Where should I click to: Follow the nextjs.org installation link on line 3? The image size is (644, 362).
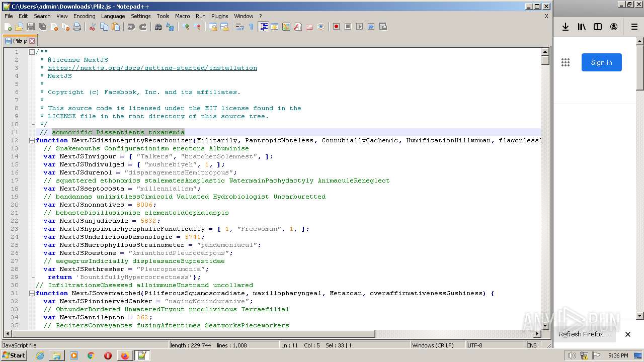pyautogui.click(x=152, y=68)
